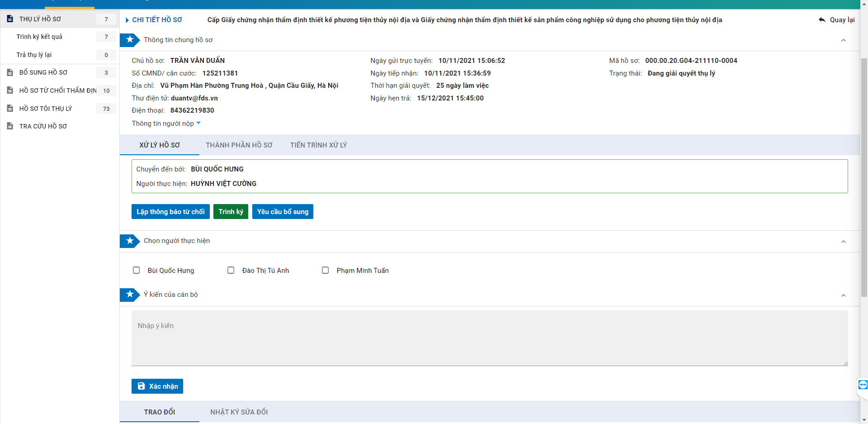
Task: Open the TIẾN TRÌNH XỬ LÝ tab
Action: [319, 145]
